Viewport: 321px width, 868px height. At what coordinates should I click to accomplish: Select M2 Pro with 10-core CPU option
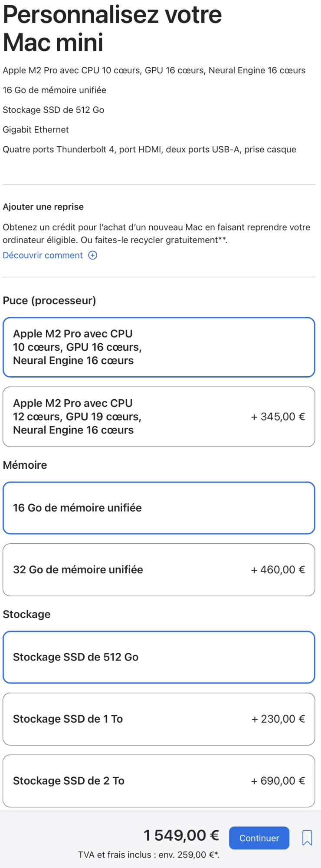pyautogui.click(x=159, y=347)
